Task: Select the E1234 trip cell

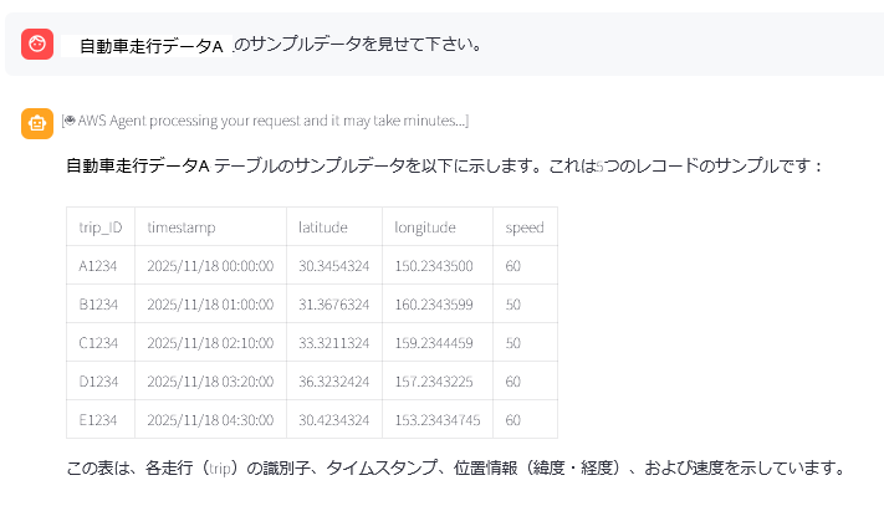Action: click(x=100, y=420)
